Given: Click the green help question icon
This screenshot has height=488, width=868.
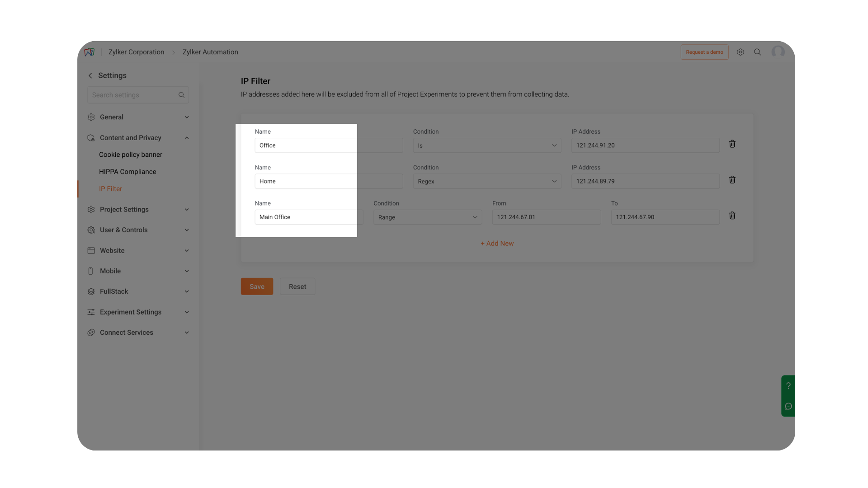Looking at the screenshot, I should [x=788, y=386].
